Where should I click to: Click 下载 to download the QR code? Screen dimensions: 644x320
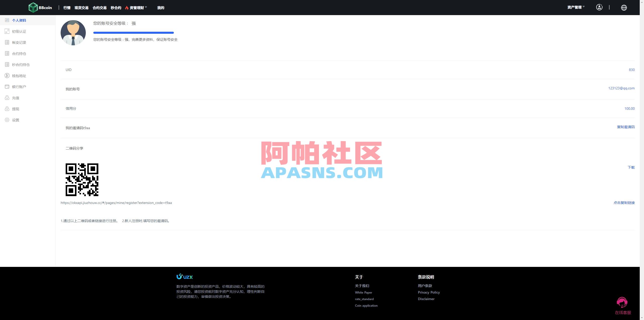point(631,167)
